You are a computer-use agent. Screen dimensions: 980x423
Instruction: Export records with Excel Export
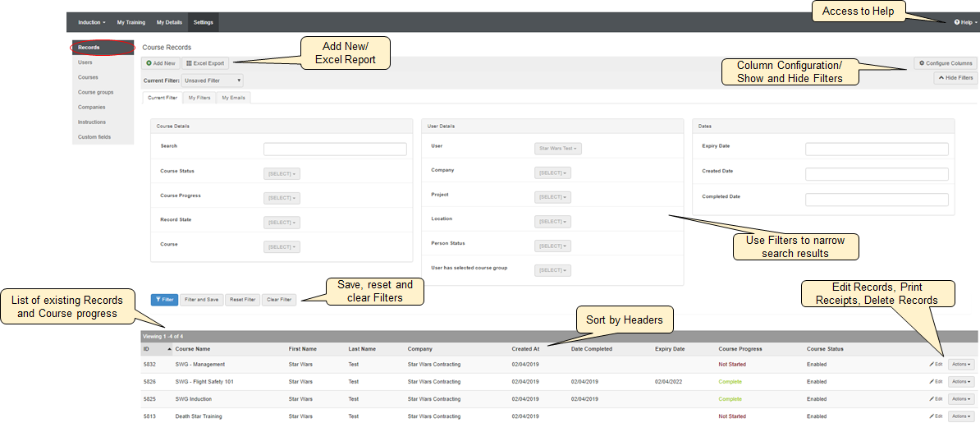tap(205, 63)
